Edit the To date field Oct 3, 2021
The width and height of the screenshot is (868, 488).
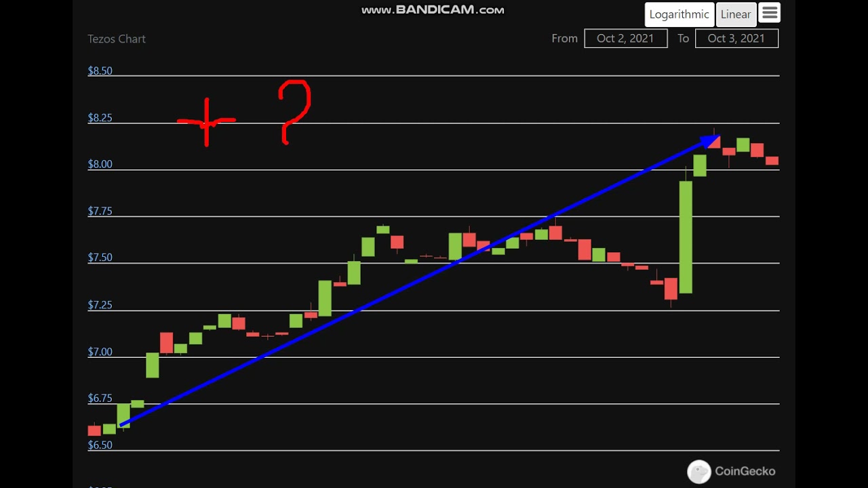point(736,39)
